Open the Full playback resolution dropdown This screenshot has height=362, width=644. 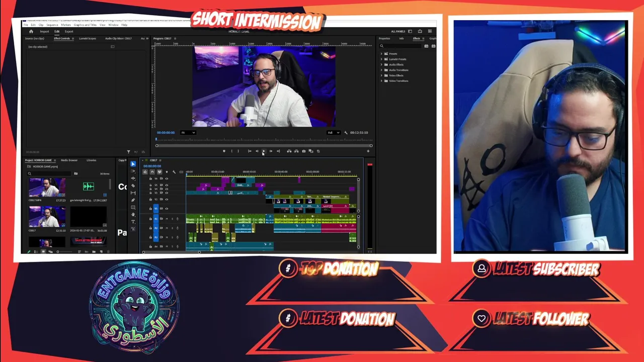tap(334, 133)
